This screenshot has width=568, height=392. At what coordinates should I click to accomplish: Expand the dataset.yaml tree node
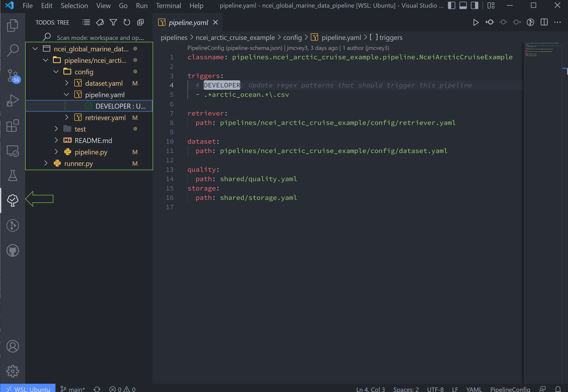[x=66, y=83]
